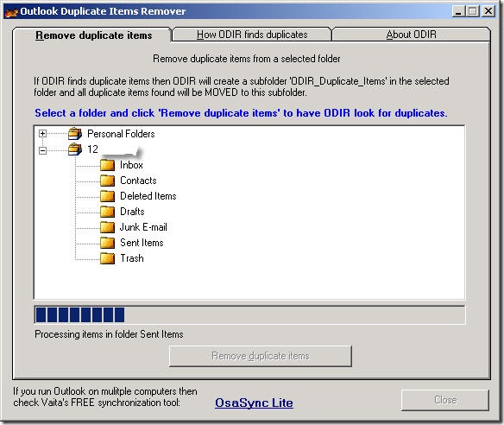The width and height of the screenshot is (504, 425).
Task: Select the '12' mailbox label
Action: pyautogui.click(x=92, y=149)
